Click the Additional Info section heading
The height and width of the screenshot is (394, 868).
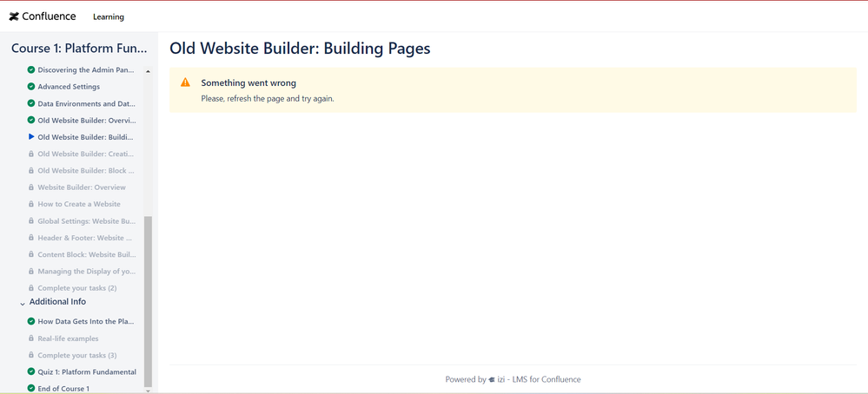tap(57, 302)
